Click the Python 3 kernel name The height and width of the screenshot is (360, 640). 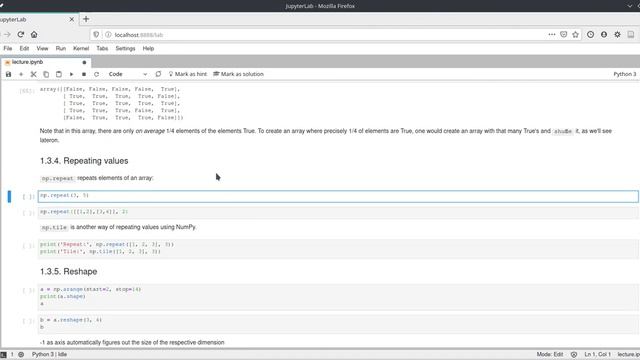pos(624,74)
